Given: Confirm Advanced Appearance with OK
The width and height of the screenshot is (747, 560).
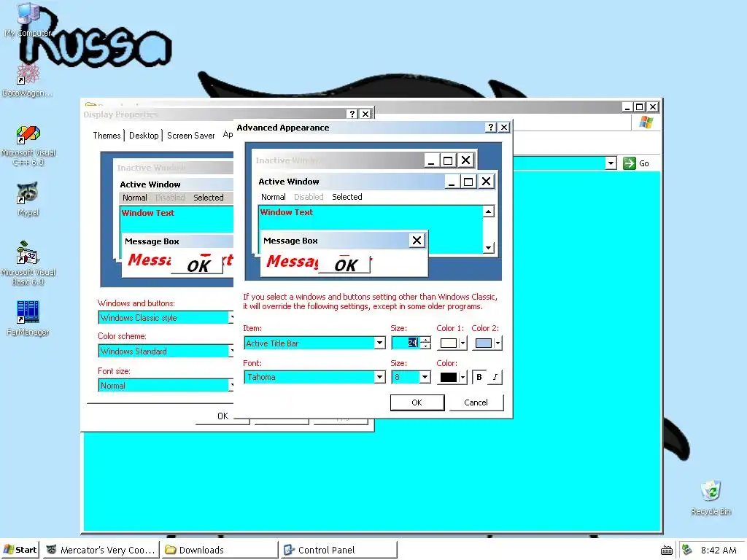Looking at the screenshot, I should [417, 402].
